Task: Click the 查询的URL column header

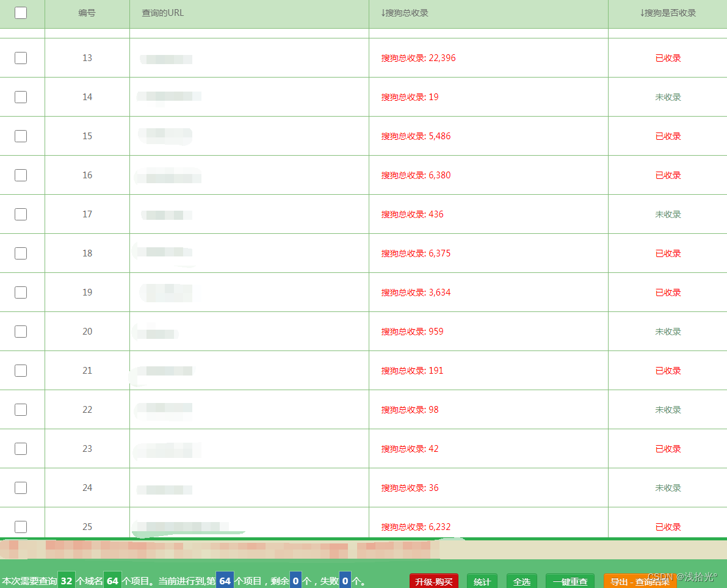Action: point(163,13)
